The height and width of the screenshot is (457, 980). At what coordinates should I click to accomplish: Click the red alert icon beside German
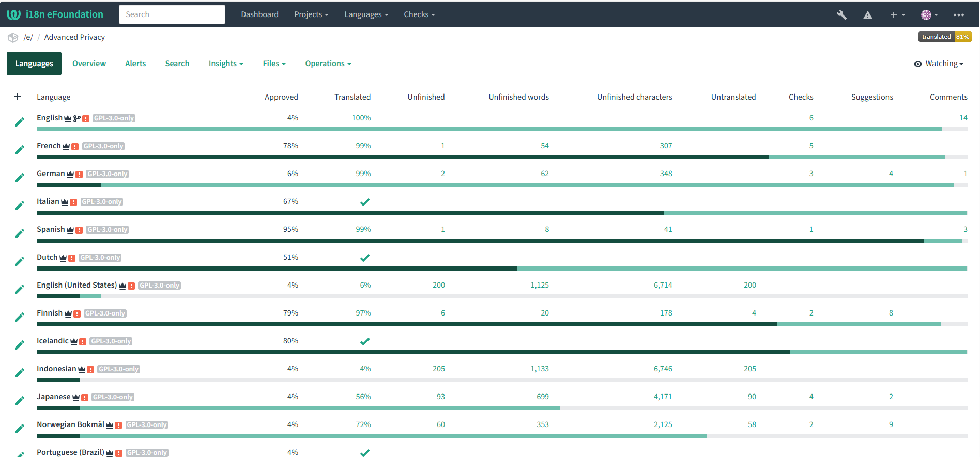79,175
